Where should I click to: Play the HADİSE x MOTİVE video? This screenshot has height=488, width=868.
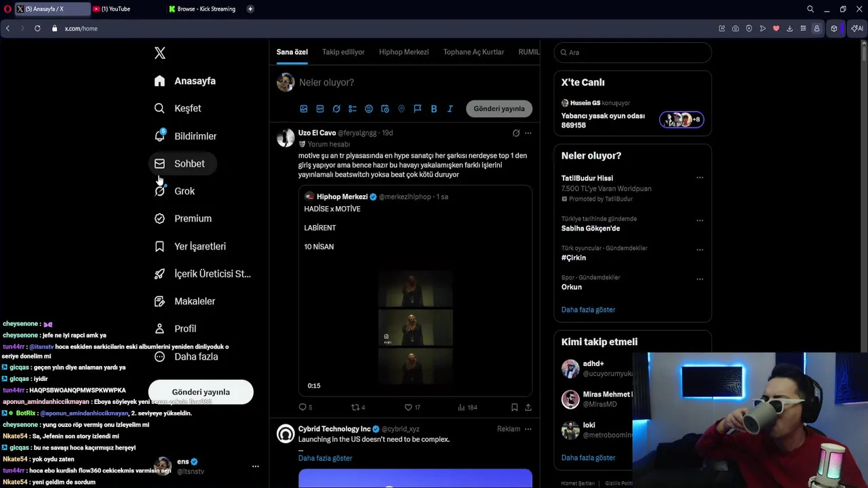point(415,328)
